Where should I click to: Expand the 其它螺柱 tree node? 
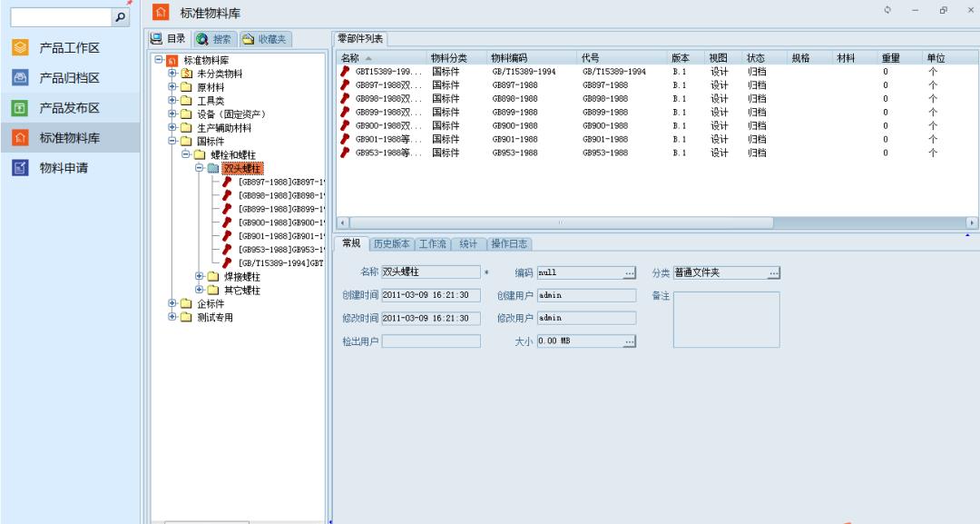[200, 290]
